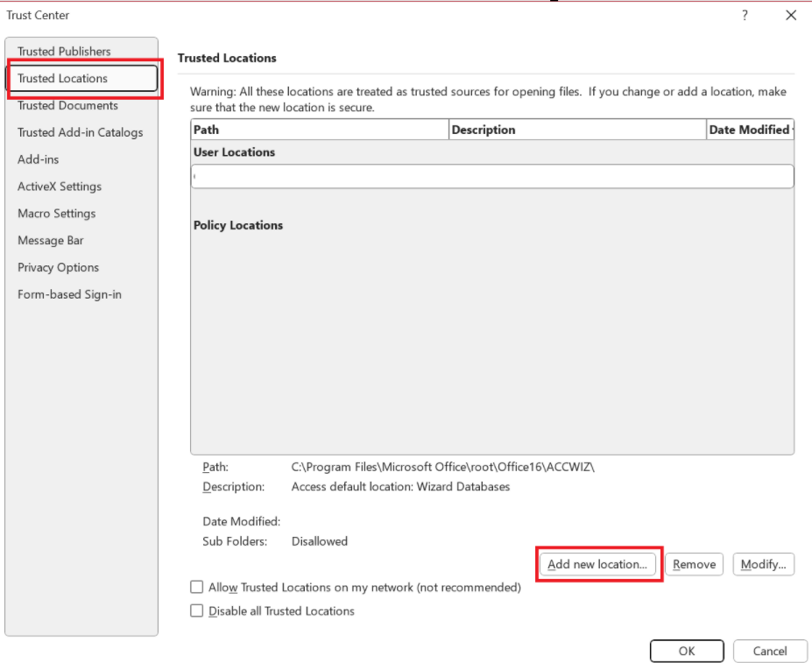This screenshot has width=812, height=663.
Task: View Privacy Options
Action: point(59,267)
